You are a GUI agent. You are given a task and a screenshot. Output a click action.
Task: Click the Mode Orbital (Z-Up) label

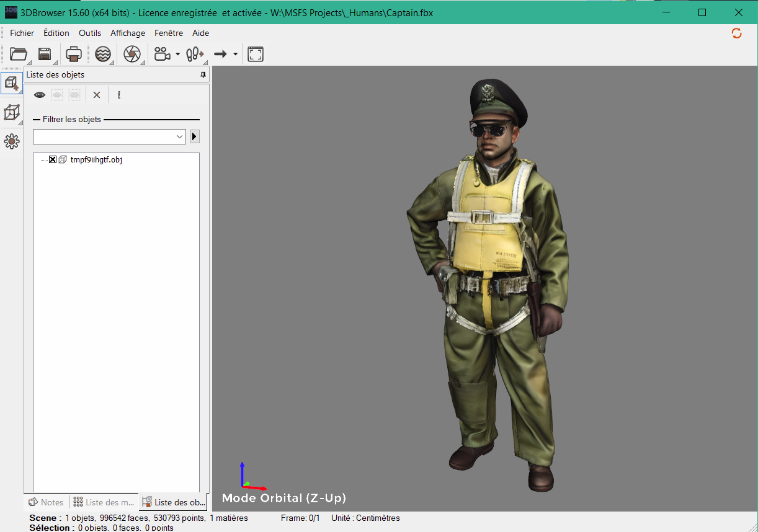[x=284, y=498]
